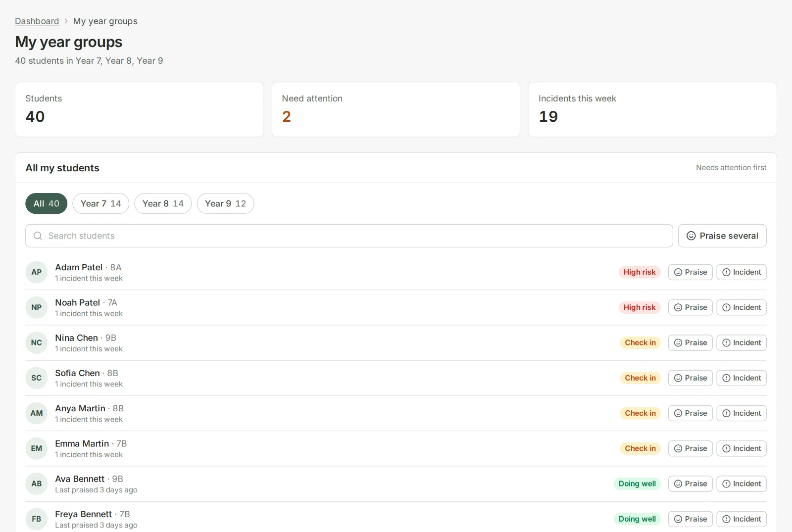The image size is (792, 532).
Task: Praise Emma Martin
Action: [x=690, y=448]
